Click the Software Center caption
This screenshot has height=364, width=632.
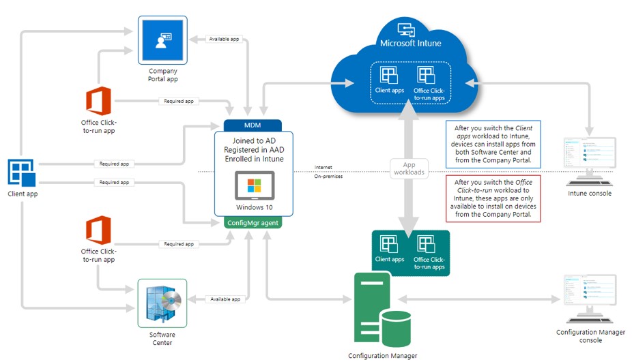click(x=162, y=339)
